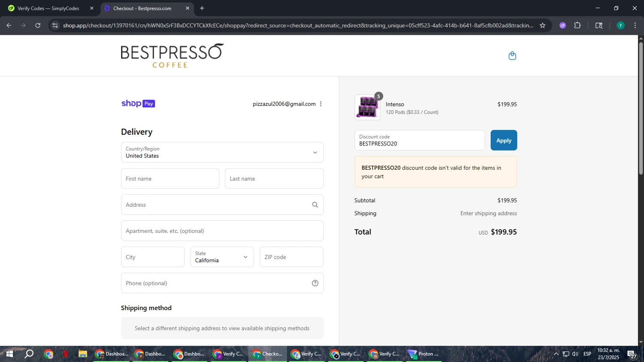Open browser extensions puzzle icon
Screen dimensions: 644x362
click(x=577, y=25)
